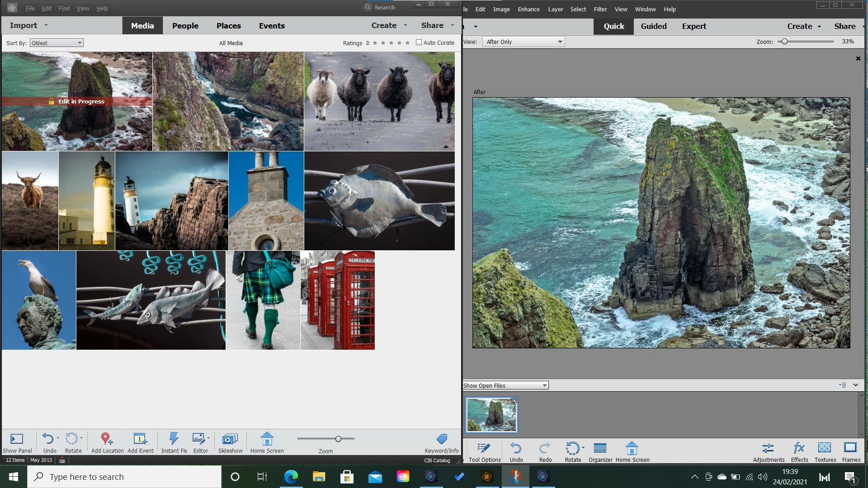The width and height of the screenshot is (868, 488).
Task: Click the editor Zoom slider handle
Action: (x=784, y=42)
